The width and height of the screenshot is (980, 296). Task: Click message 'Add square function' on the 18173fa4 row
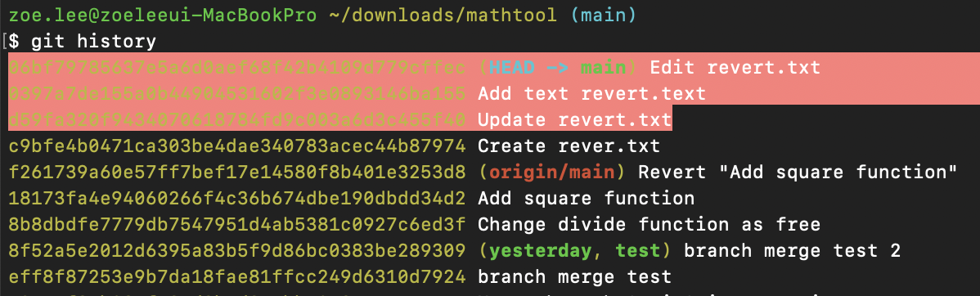click(x=586, y=199)
